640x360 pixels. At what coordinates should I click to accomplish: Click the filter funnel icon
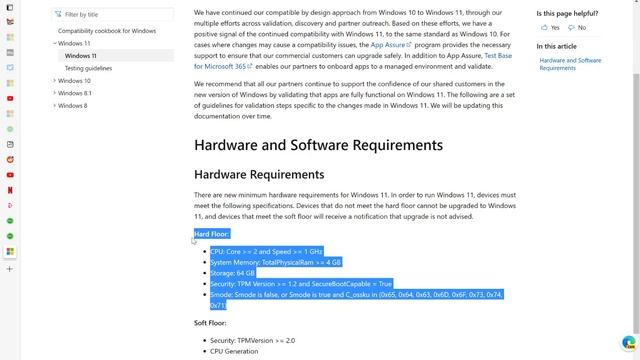point(58,14)
